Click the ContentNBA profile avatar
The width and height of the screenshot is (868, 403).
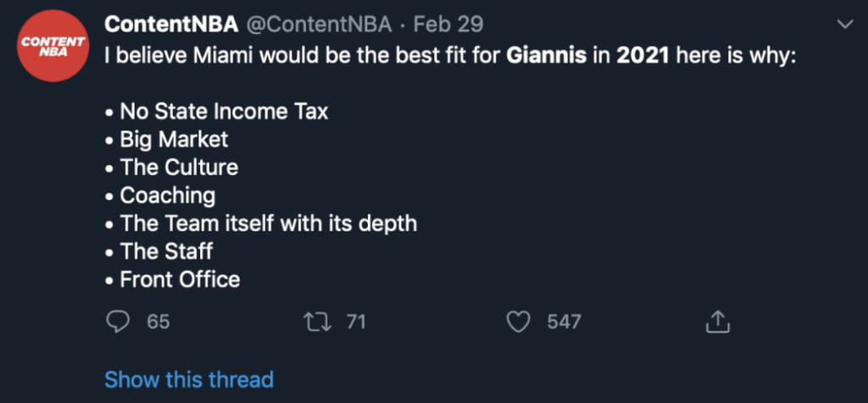[x=53, y=46]
